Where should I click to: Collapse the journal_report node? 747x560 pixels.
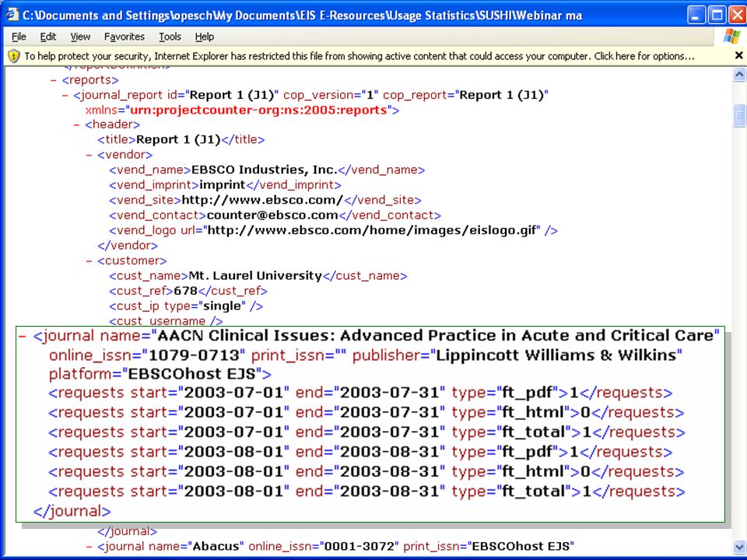(65, 95)
